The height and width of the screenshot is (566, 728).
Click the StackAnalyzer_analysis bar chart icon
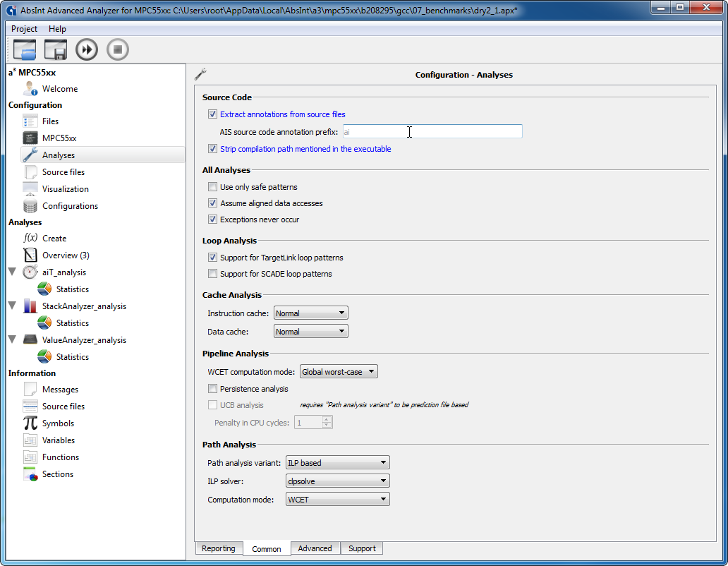(30, 306)
